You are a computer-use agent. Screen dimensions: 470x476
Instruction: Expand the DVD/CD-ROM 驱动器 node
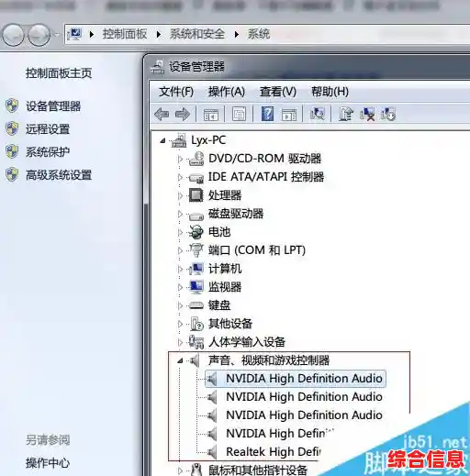180,159
